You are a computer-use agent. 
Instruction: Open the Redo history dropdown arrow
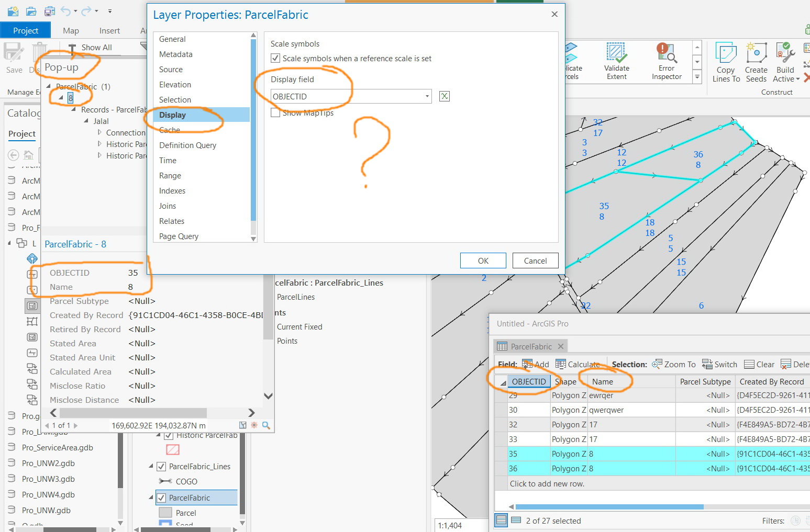(96, 10)
